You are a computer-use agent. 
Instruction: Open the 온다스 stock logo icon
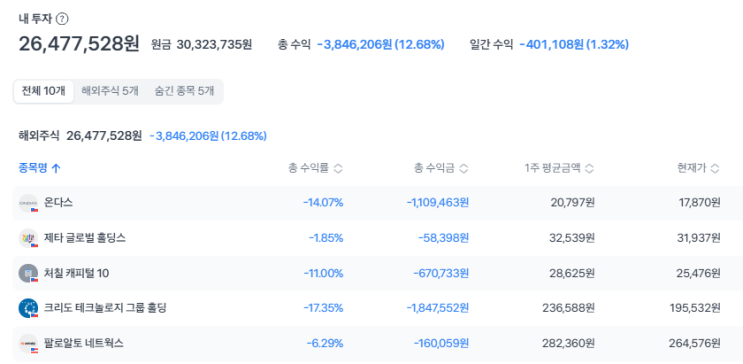(x=28, y=203)
